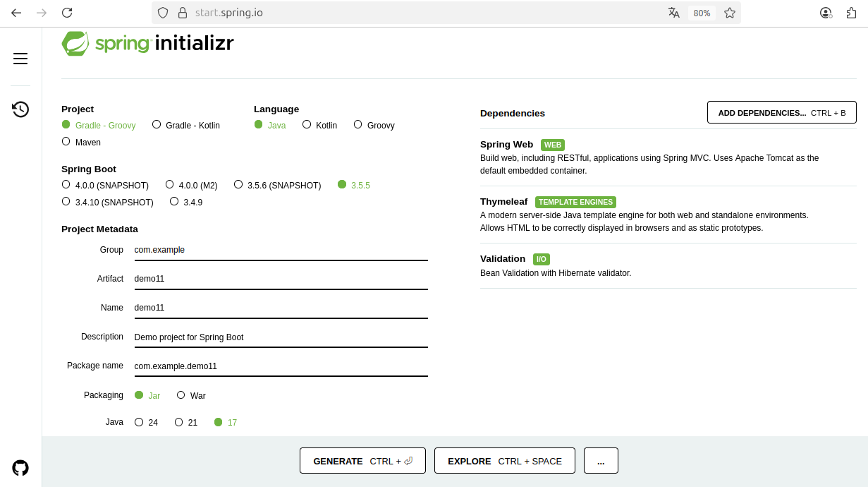Click the Name input field
868x487 pixels.
coord(281,308)
